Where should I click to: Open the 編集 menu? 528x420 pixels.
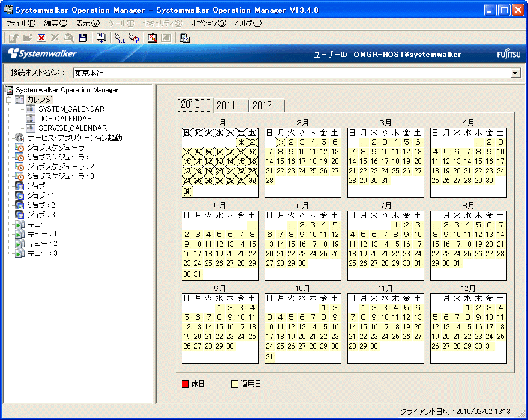click(56, 23)
